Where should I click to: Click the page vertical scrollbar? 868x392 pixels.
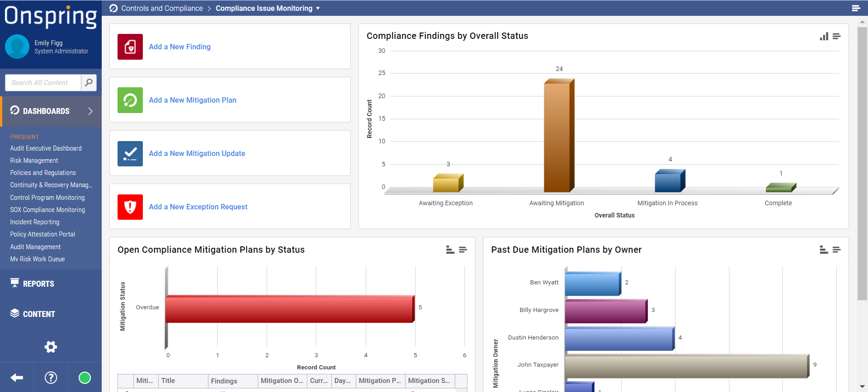(x=862, y=163)
